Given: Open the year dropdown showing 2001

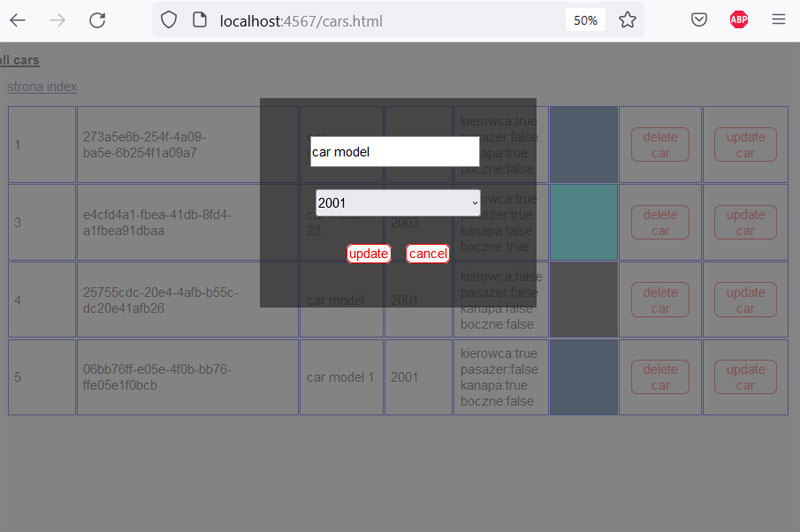Looking at the screenshot, I should pyautogui.click(x=397, y=203).
